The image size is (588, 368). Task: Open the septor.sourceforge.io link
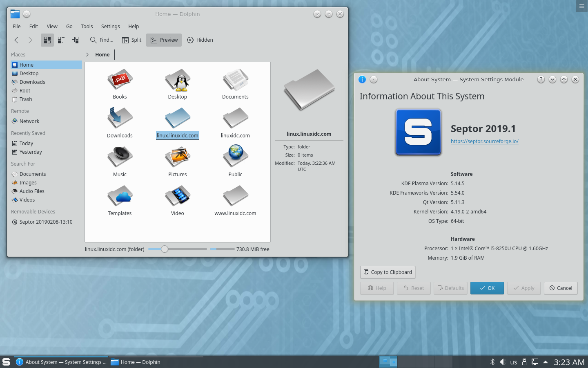[485, 141]
